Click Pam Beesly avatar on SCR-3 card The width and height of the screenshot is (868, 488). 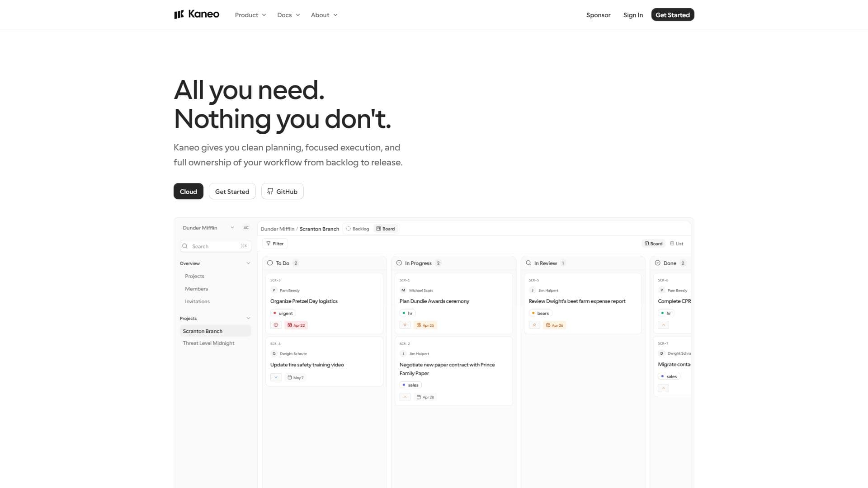coord(274,291)
